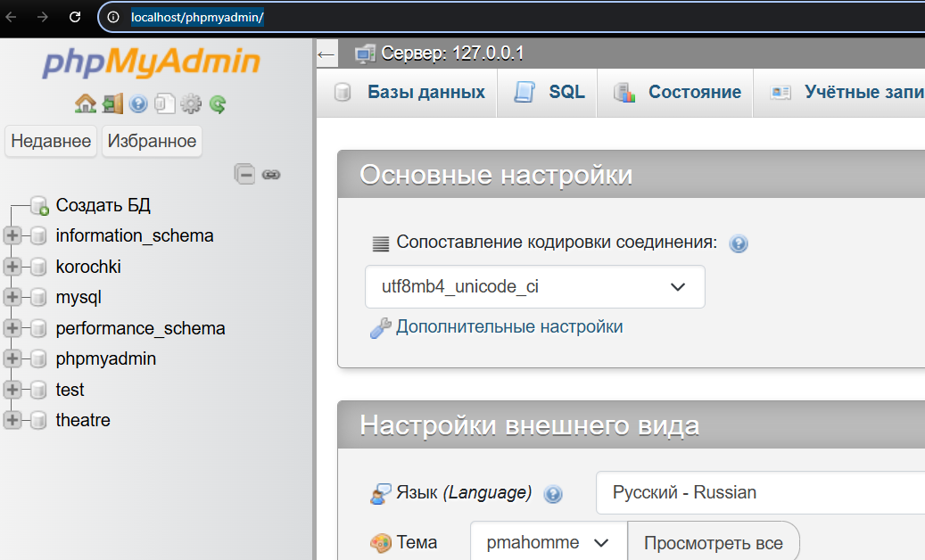The height and width of the screenshot is (560, 925).
Task: Click the phpMyAdmin home icon
Action: coord(86,104)
